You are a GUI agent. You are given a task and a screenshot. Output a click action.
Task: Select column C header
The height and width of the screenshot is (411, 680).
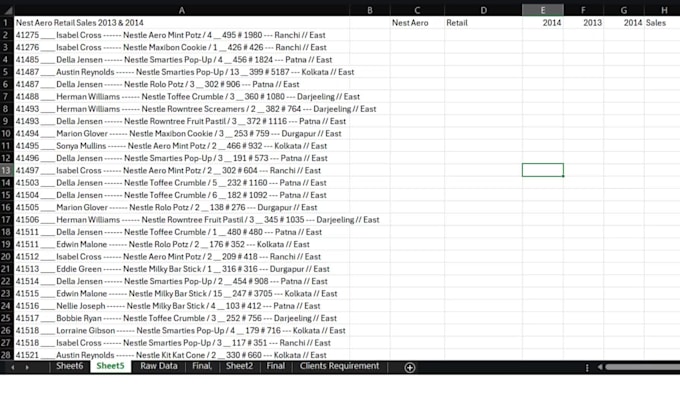[417, 10]
